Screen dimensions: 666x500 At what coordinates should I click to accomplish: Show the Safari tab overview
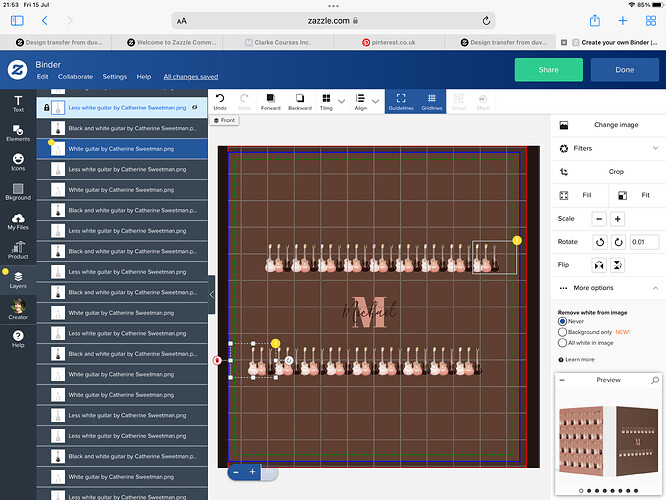(651, 20)
